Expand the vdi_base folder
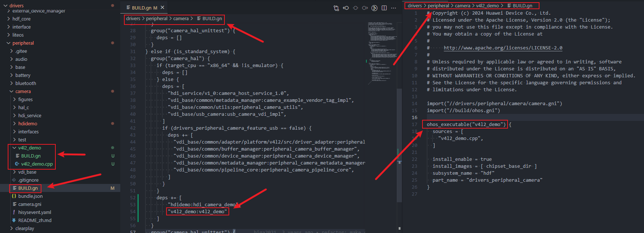Screen dimensions: 644x233 click(14, 172)
